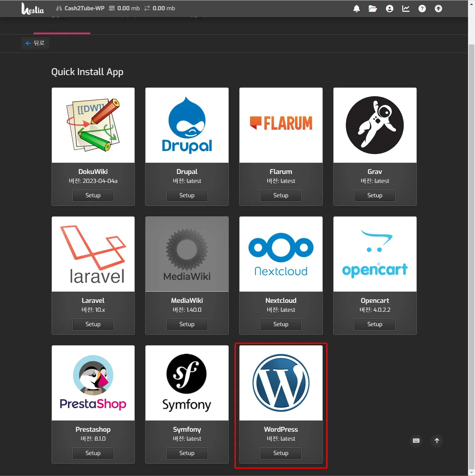Open the user account icon
This screenshot has height=476, width=475.
point(390,9)
